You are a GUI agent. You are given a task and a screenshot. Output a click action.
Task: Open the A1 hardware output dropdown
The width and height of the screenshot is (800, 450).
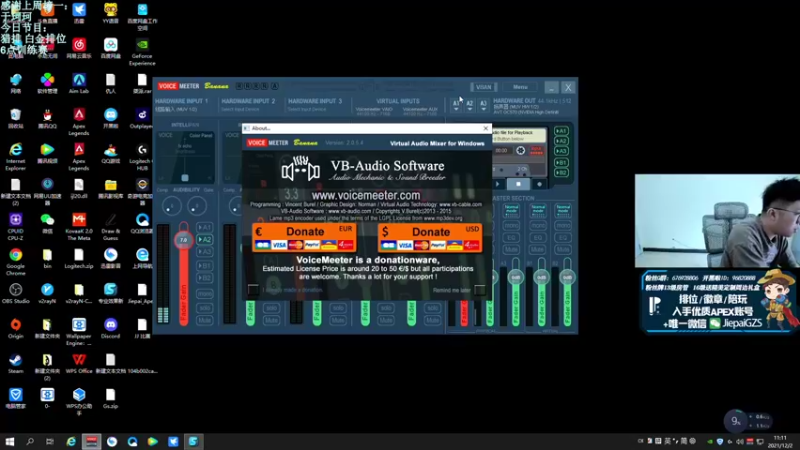tap(456, 105)
